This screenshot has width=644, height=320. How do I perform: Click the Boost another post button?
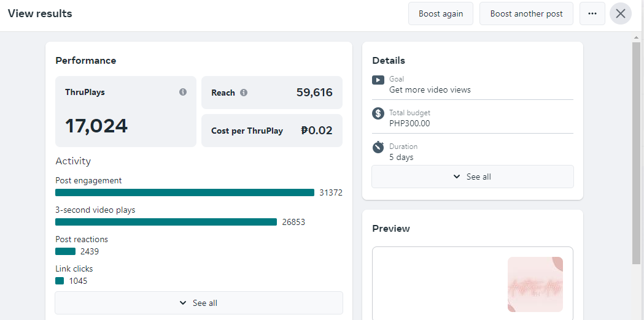coord(526,13)
